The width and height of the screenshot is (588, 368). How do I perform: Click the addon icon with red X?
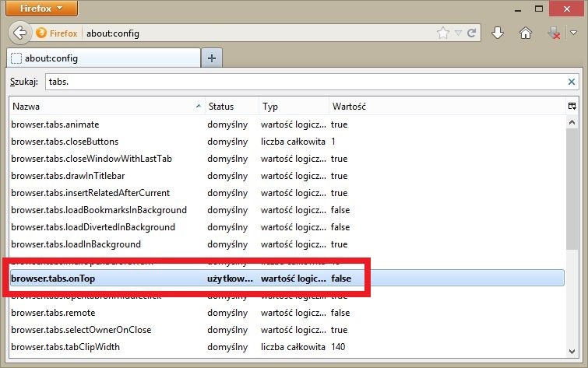[554, 33]
